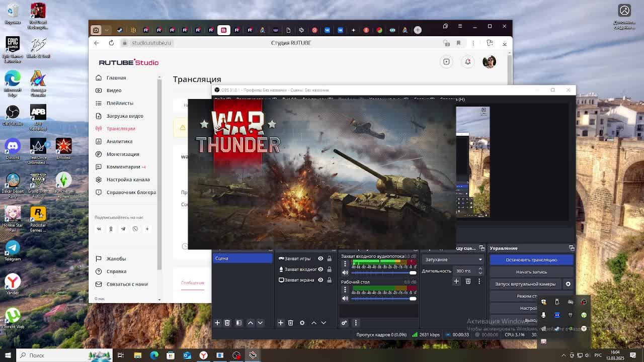Click the studio.rutube.ru address field
644x362 pixels.
tap(151, 43)
